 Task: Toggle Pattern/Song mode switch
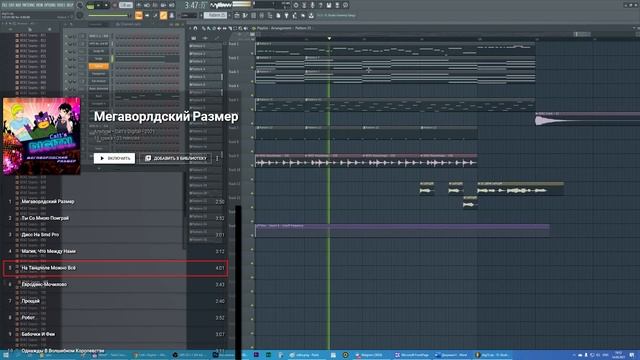(x=91, y=6)
